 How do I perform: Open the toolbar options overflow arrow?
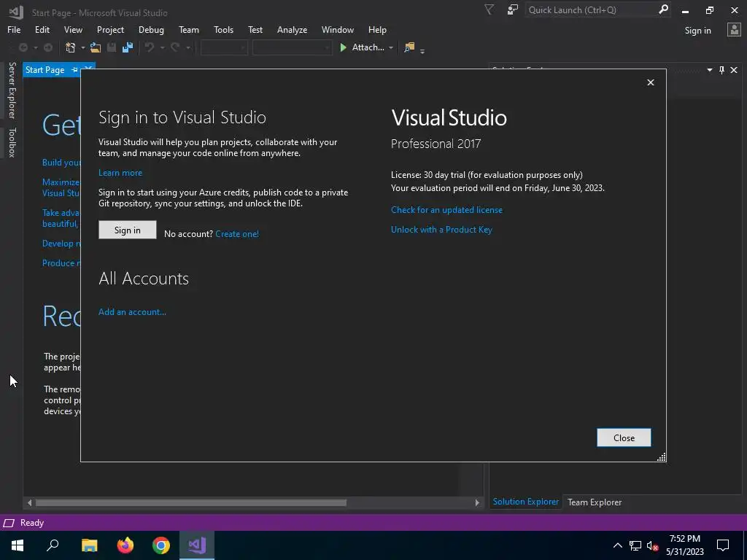422,50
